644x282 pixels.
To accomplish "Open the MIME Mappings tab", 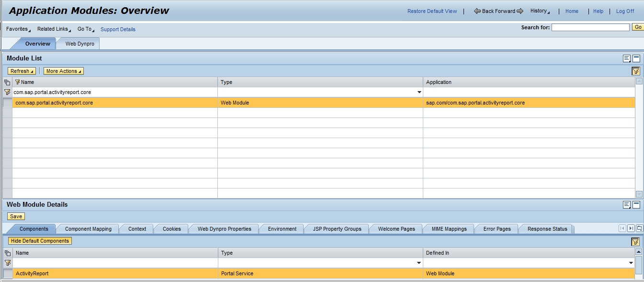I will pyautogui.click(x=449, y=229).
